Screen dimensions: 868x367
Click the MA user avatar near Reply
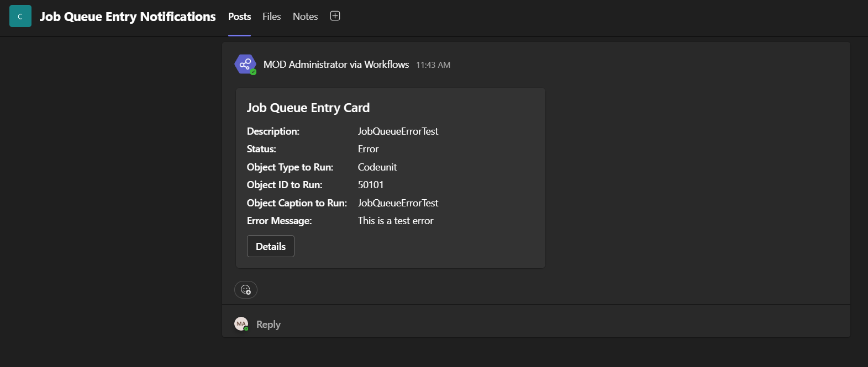tap(241, 324)
